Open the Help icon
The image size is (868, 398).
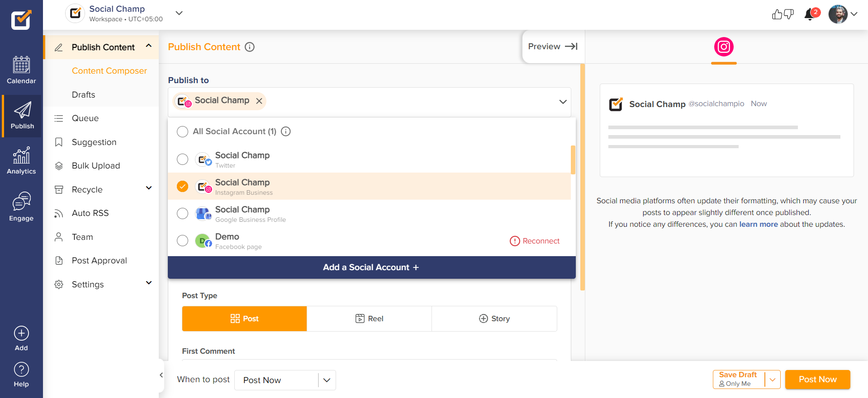pyautogui.click(x=21, y=370)
